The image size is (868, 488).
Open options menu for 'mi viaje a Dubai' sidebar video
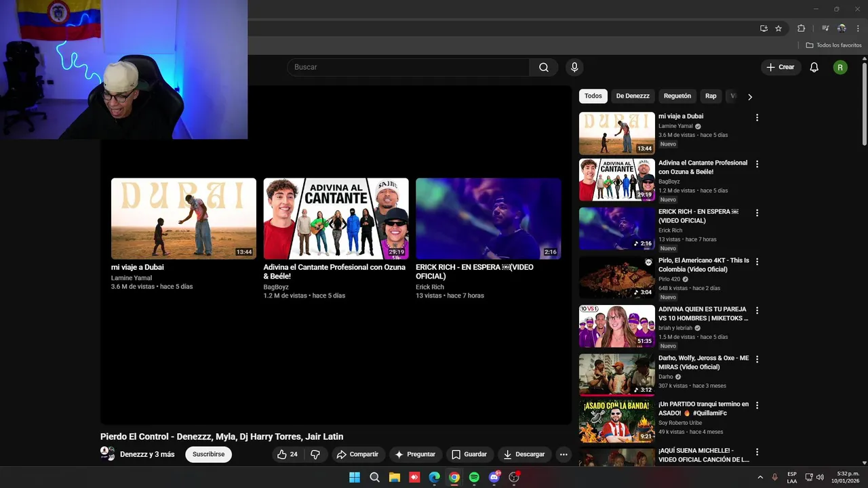pos(757,117)
